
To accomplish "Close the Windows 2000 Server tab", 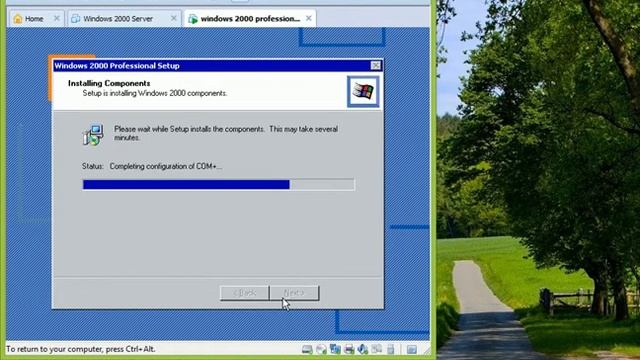I will [173, 18].
